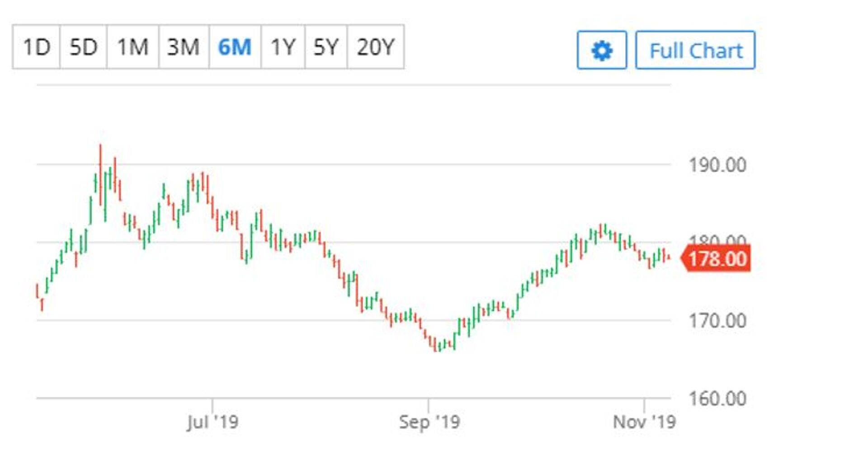Show the 5Y price history
The height and width of the screenshot is (458, 868).
pos(326,47)
